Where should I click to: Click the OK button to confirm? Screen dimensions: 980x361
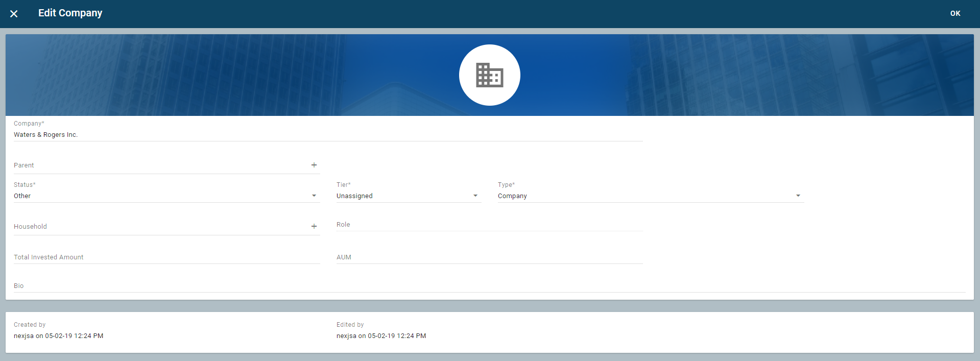click(x=955, y=14)
